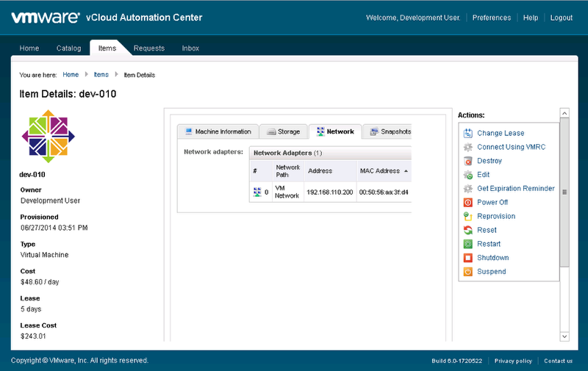Viewport: 588px width, 371px height.
Task: Click the Build 6.0-1720522 footer text
Action: point(456,361)
